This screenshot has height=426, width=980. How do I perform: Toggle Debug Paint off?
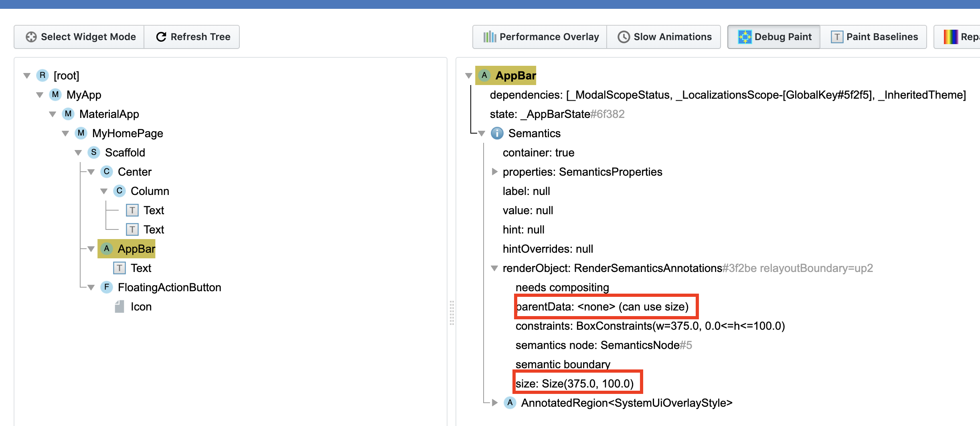pyautogui.click(x=774, y=37)
